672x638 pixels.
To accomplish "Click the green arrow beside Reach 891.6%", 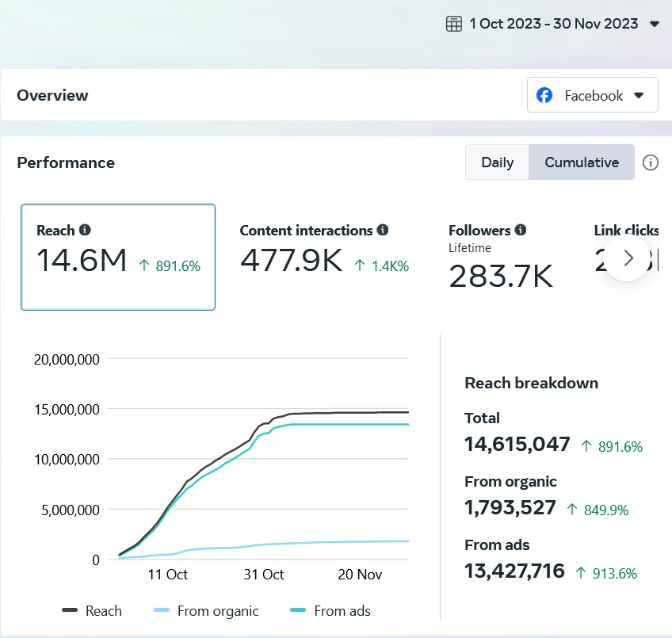I will pos(144,266).
